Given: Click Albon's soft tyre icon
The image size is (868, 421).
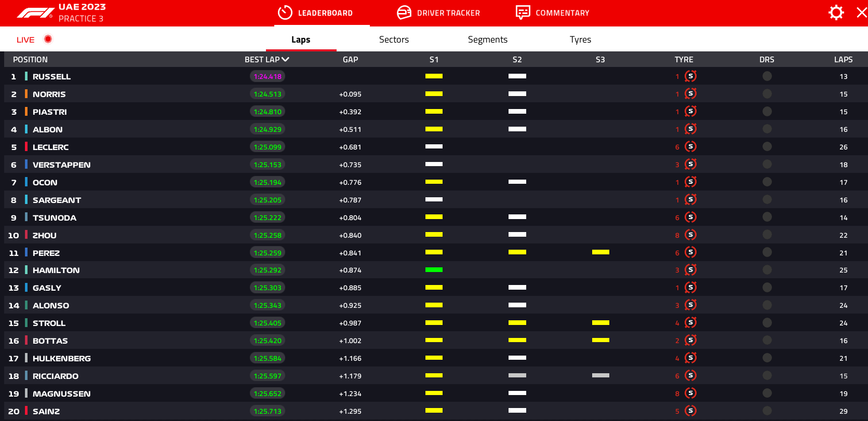Looking at the screenshot, I should click(x=690, y=129).
